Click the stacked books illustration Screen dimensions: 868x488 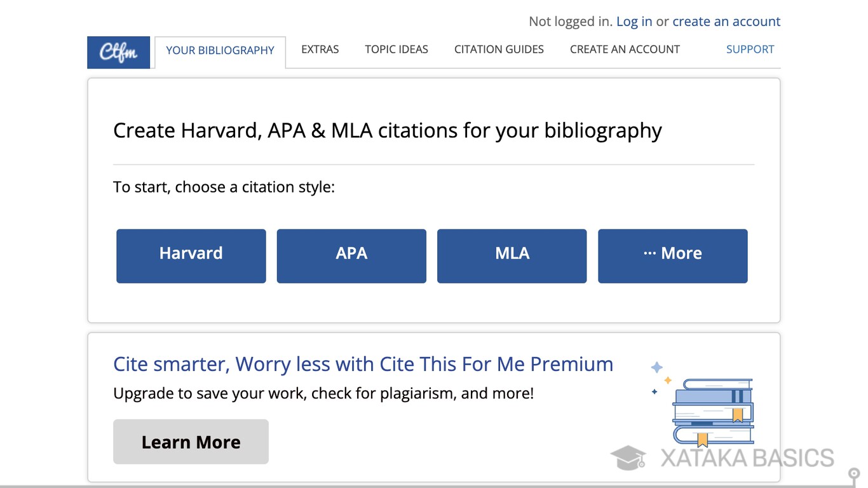tap(713, 411)
